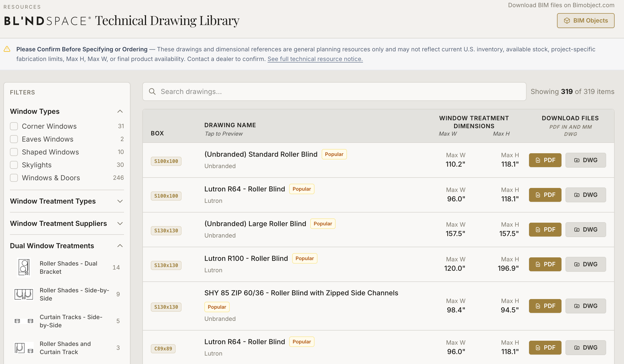The height and width of the screenshot is (364, 624).
Task: Download PDF for Lutron R64 C89x89 row
Action: (x=545, y=348)
